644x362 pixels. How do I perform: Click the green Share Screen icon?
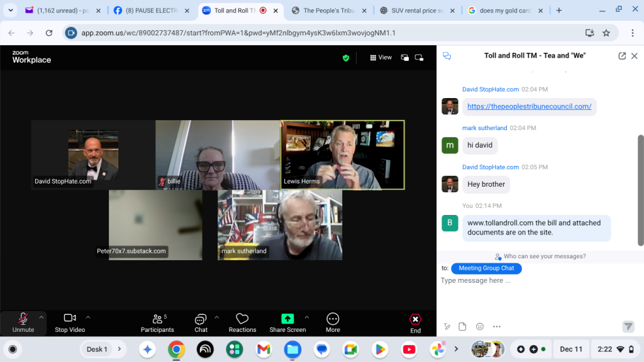tap(287, 319)
